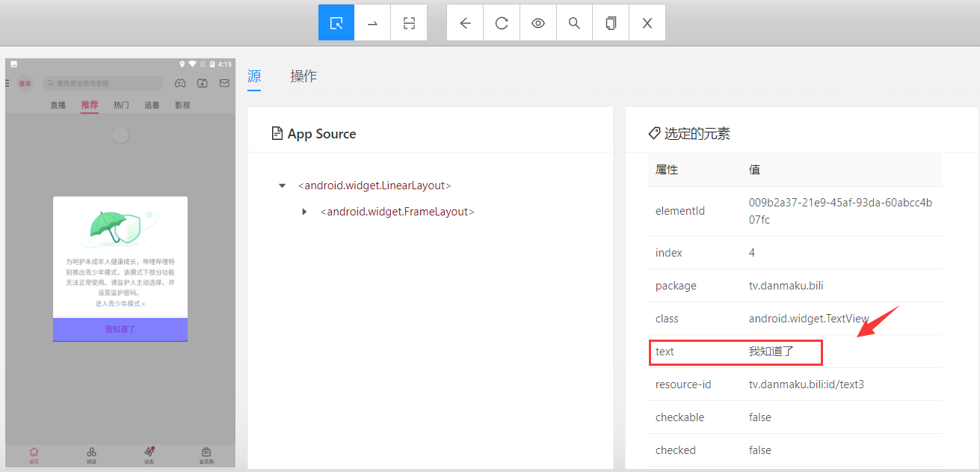This screenshot has width=980, height=472.
Task: Switch to Swipe By Coordinates mode
Action: coord(372,23)
